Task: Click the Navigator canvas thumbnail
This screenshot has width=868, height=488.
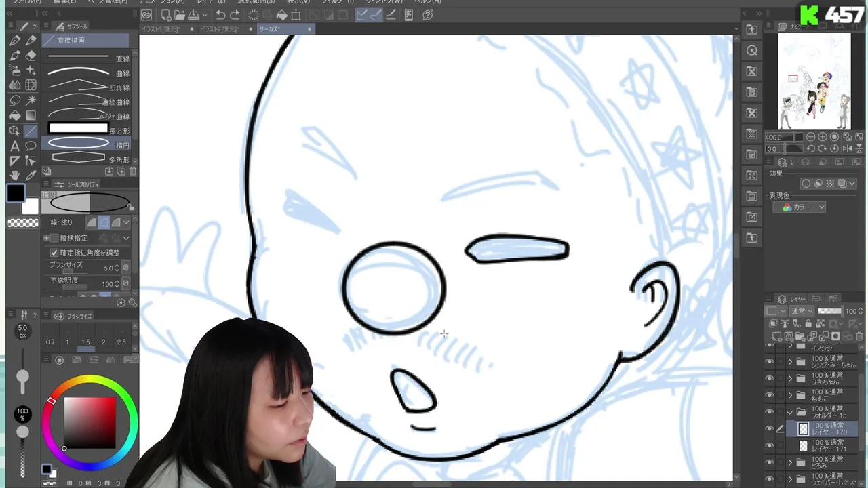Action: tap(814, 81)
